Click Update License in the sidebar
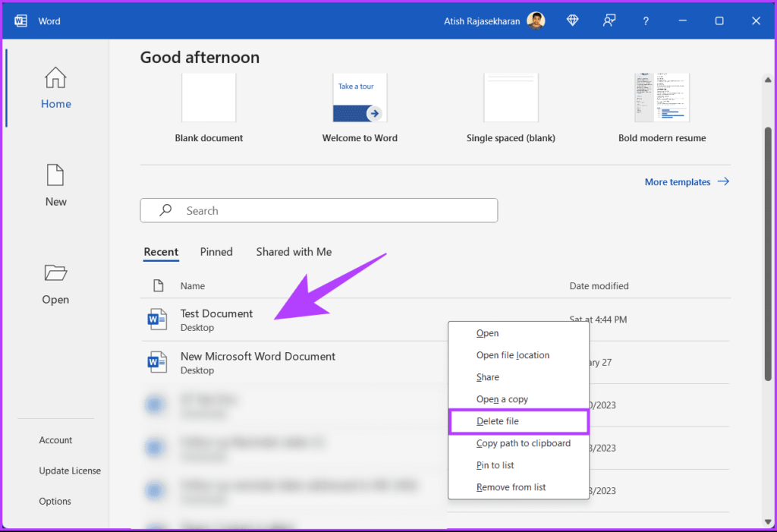777x532 pixels. (69, 471)
